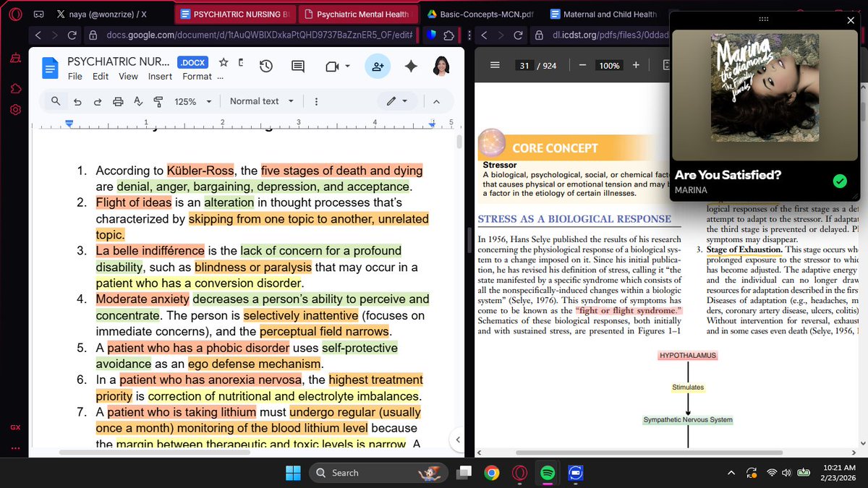Select the Print icon in Google Docs toolbar
This screenshot has height=488, width=868.
118,101
